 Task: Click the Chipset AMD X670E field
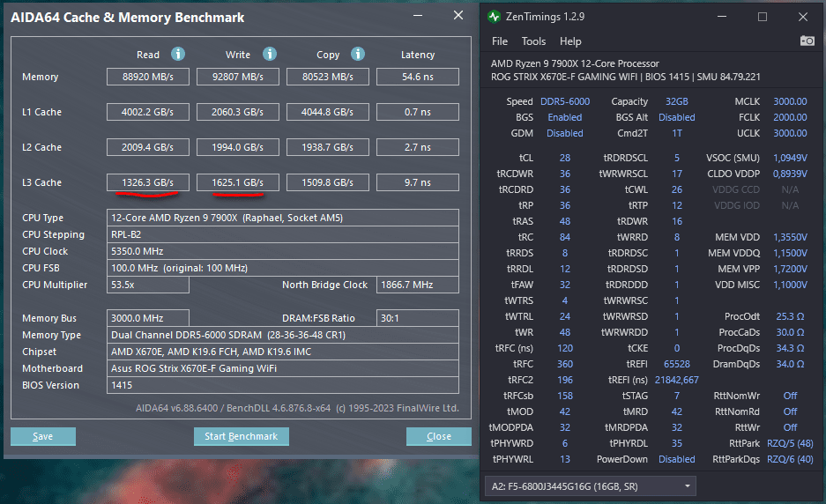point(283,352)
